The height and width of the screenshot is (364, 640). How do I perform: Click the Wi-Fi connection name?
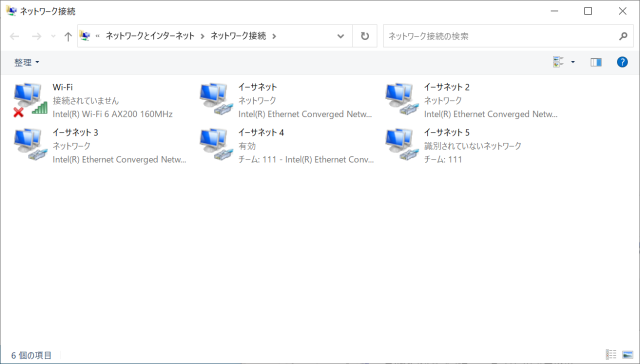pos(62,87)
